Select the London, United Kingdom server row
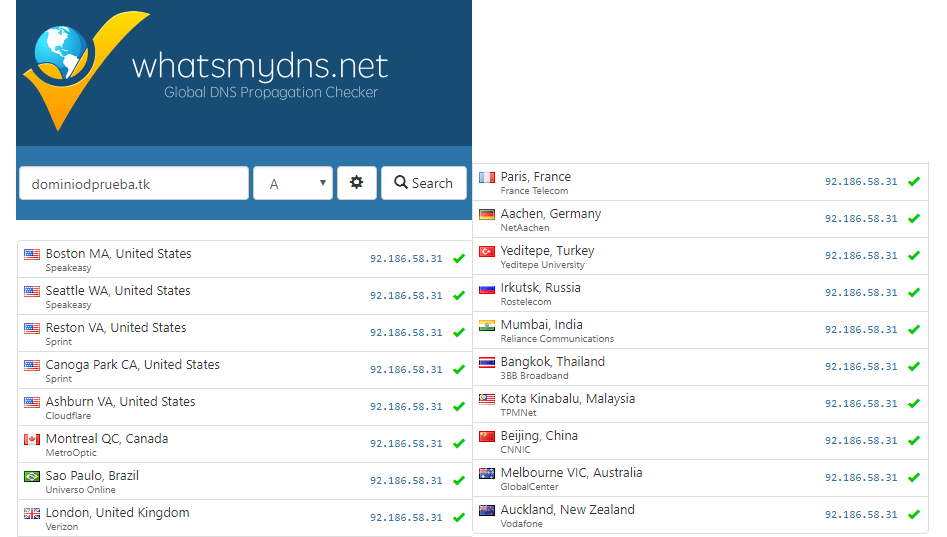The height and width of the screenshot is (537, 947). click(x=200, y=518)
